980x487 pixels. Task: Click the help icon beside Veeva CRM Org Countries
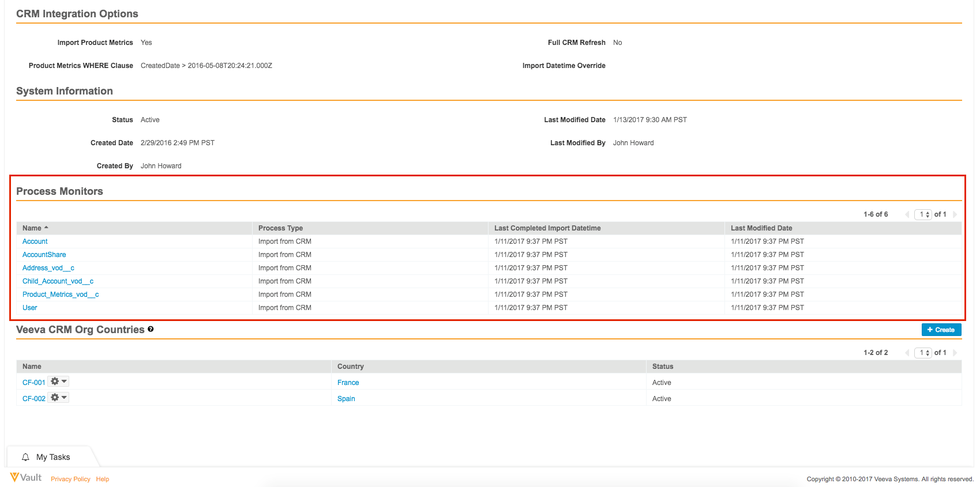coord(151,329)
